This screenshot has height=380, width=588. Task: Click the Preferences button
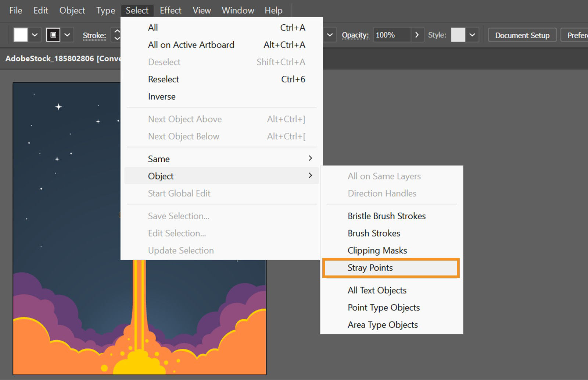[578, 35]
